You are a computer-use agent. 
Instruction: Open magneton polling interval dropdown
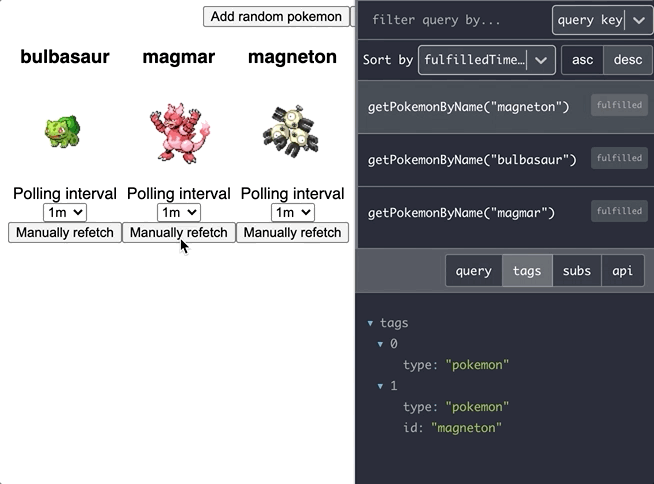click(293, 212)
